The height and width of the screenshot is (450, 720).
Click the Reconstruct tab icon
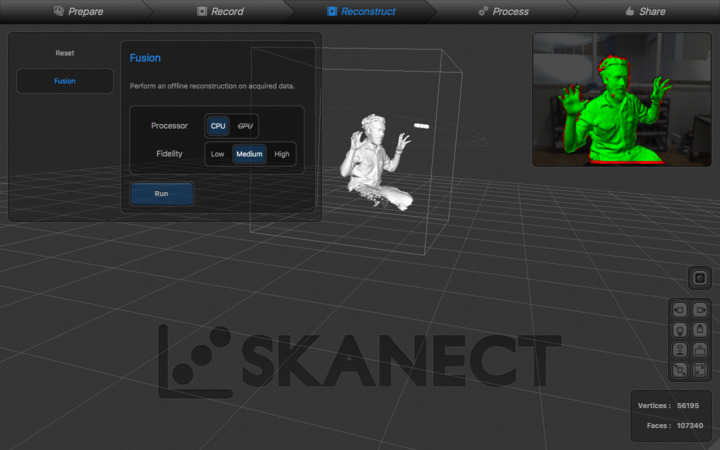click(332, 11)
